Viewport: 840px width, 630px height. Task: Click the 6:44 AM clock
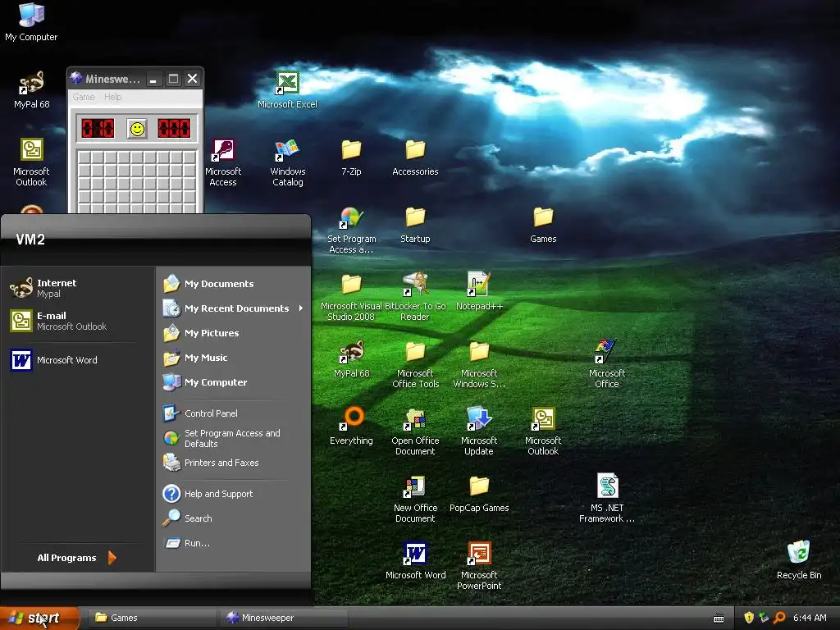[810, 618]
